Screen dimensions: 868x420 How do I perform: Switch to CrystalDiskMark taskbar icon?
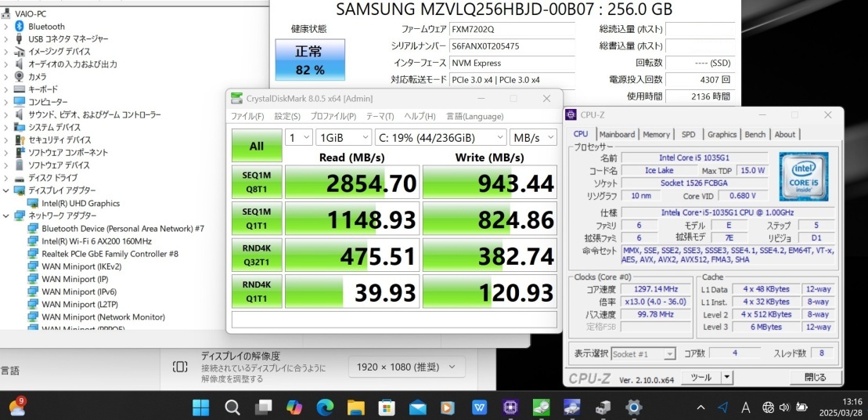tap(541, 407)
